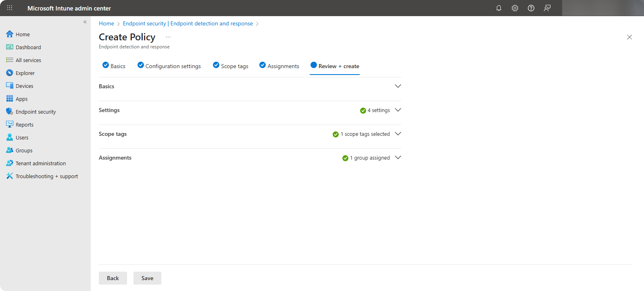
Task: Click the help question mark icon
Action: point(531,8)
